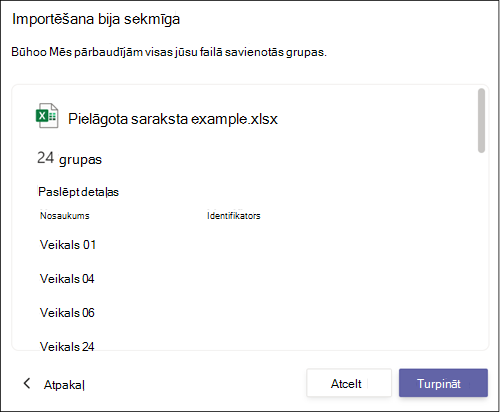Click the back chevron arrow icon
500x412 pixels.
[27, 384]
